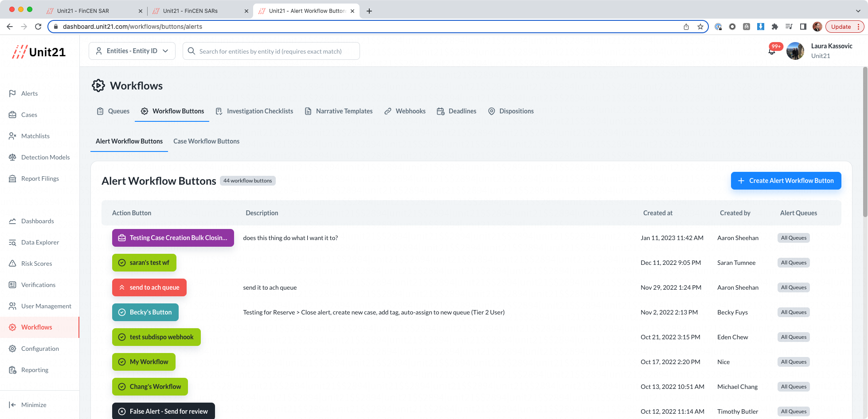This screenshot has height=419, width=868.
Task: Open the notifications bell icon
Action: (x=772, y=51)
